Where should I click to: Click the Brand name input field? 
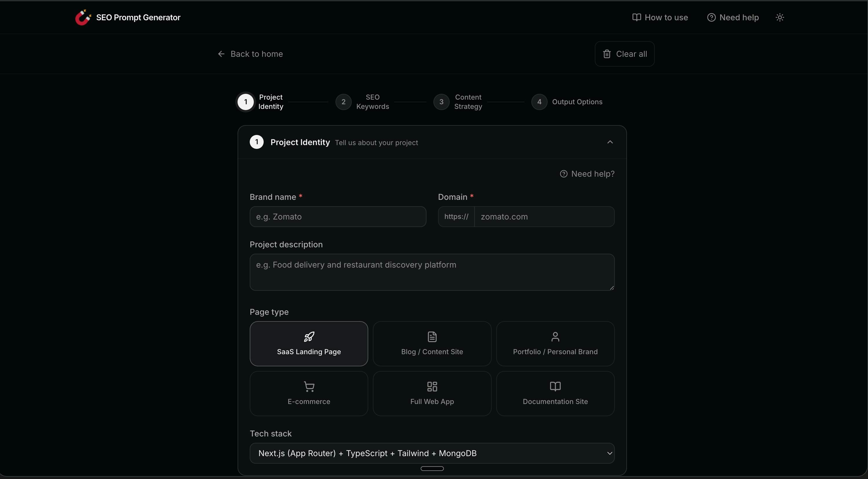338,217
